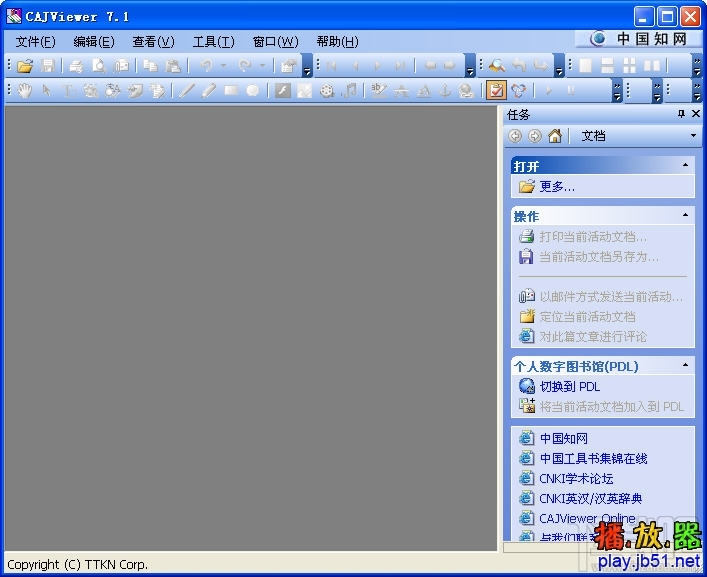Viewport: 707px width, 577px height.
Task: Click the 更多... open link
Action: (557, 186)
